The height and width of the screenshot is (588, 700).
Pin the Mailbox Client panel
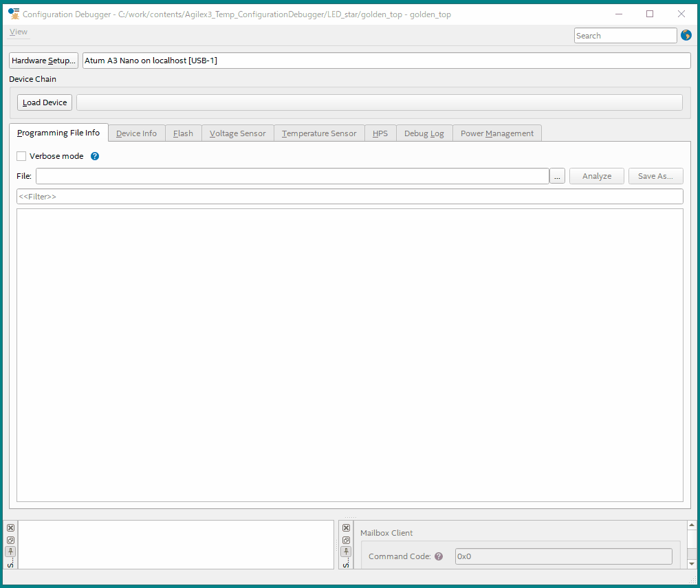(x=346, y=552)
